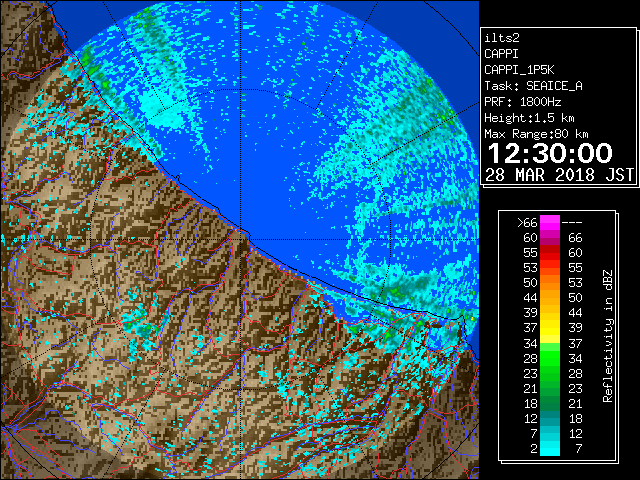Select the 'PRF: 1800Hz' text
The height and width of the screenshot is (480, 640).
click(x=522, y=102)
